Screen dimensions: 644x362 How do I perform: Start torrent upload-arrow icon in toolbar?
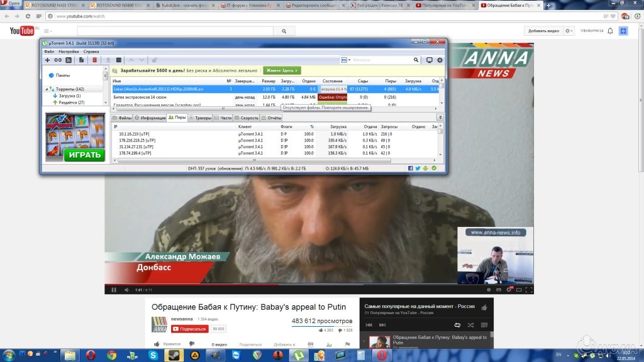click(x=108, y=60)
